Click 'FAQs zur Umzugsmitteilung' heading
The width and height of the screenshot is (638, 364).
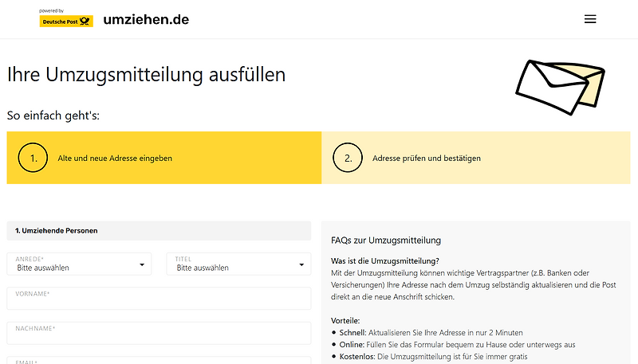[x=386, y=240]
